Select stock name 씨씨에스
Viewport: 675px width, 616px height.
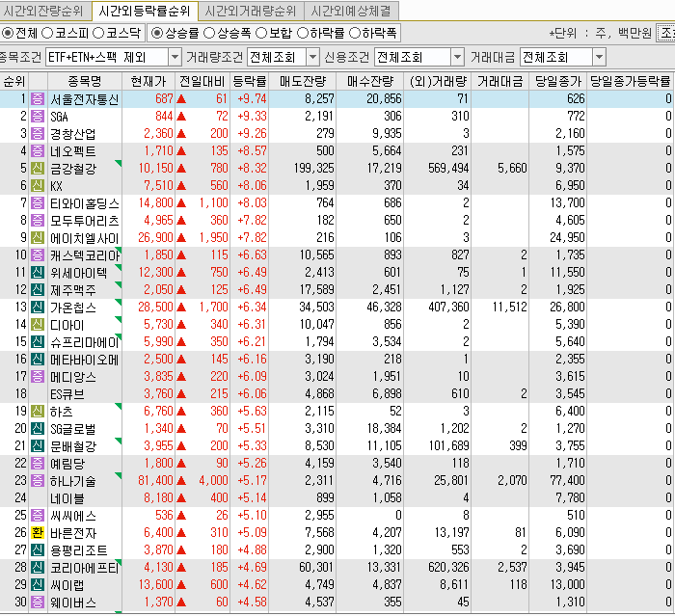[73, 516]
